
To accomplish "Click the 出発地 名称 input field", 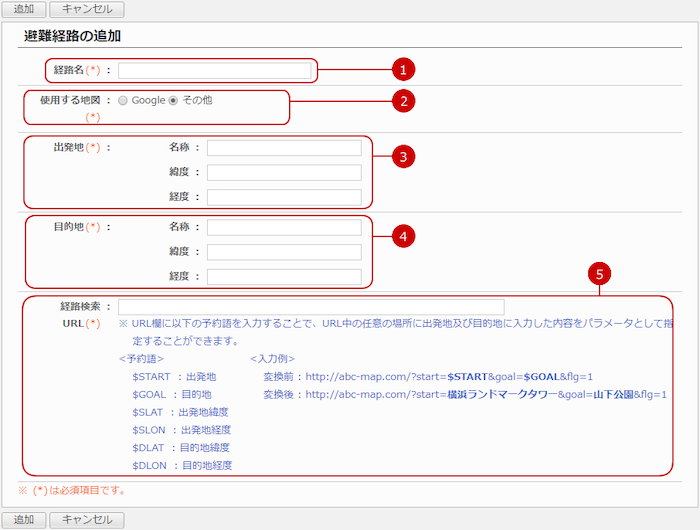I will point(284,148).
